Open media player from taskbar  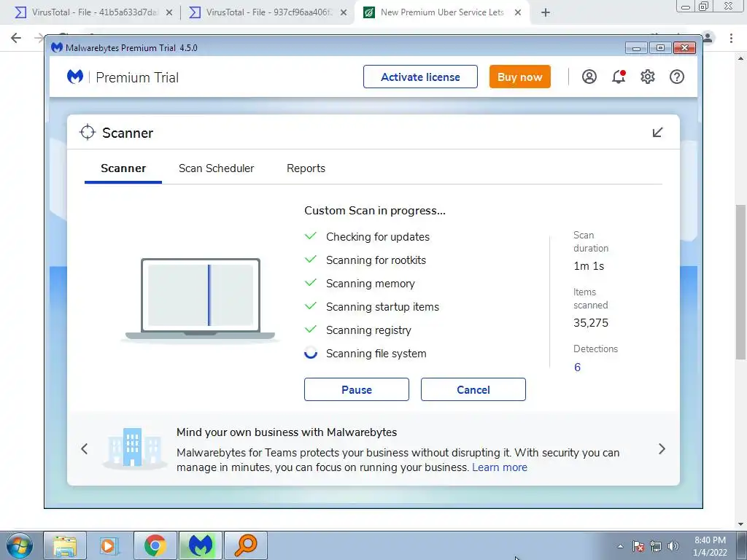(x=109, y=545)
